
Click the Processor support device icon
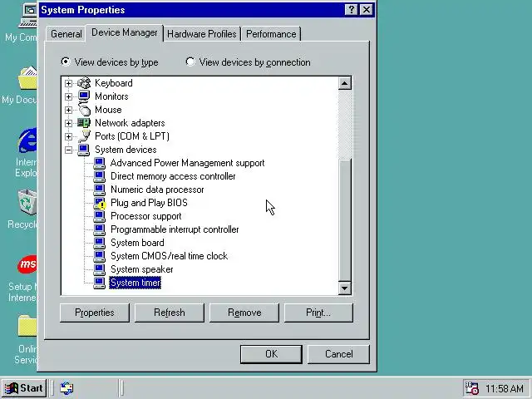[x=100, y=216]
